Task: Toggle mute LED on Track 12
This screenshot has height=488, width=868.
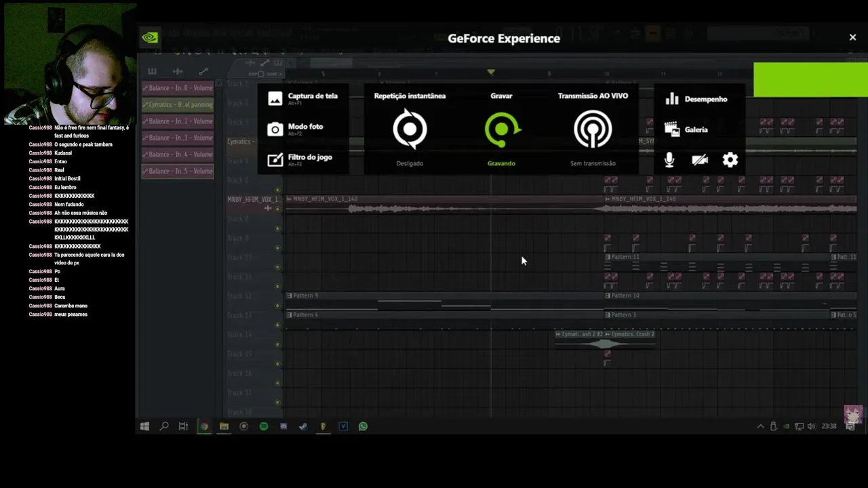Action: point(277,306)
